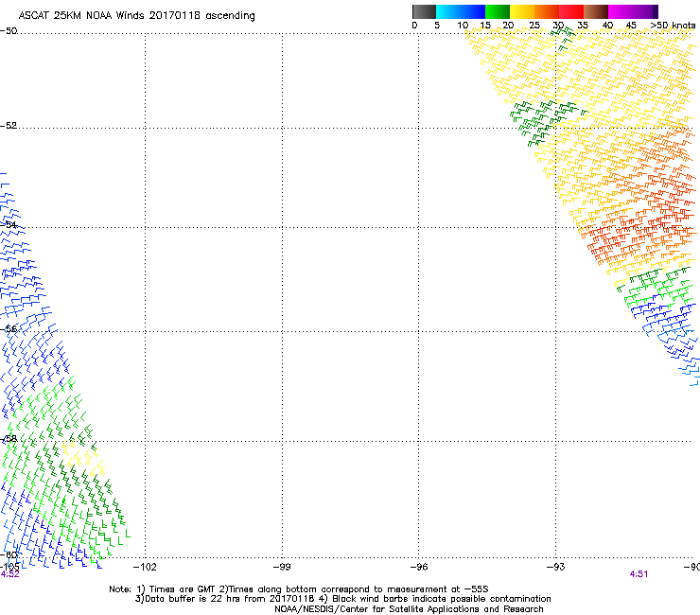Screen dimensions: 700x615
Task: Click the ASCAT 25KM NOAA Winds title
Action: [x=136, y=16]
